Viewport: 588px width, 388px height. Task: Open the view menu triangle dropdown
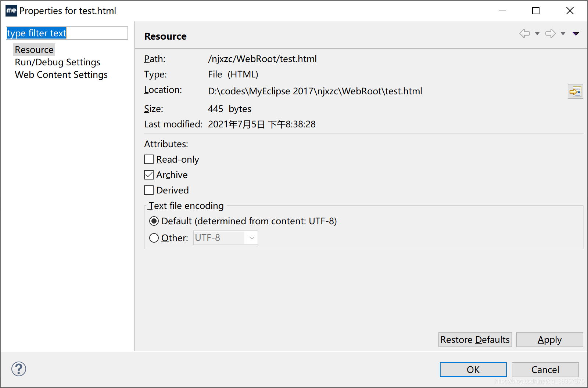pos(576,33)
